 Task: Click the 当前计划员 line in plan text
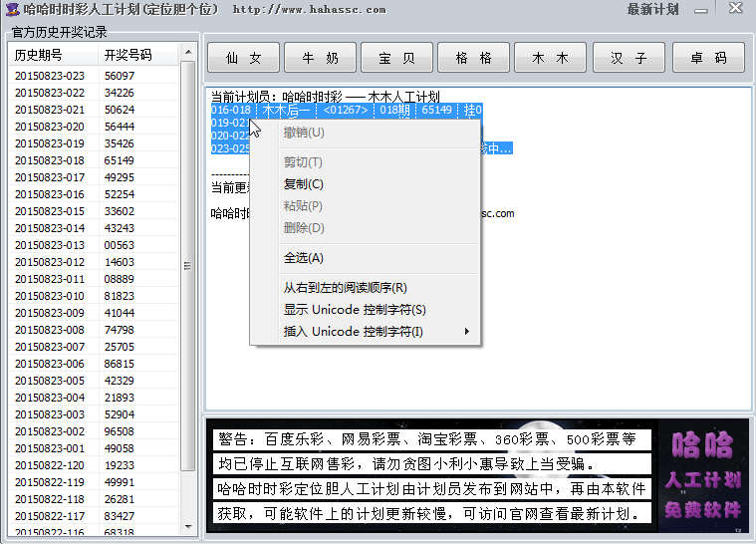coord(326,97)
